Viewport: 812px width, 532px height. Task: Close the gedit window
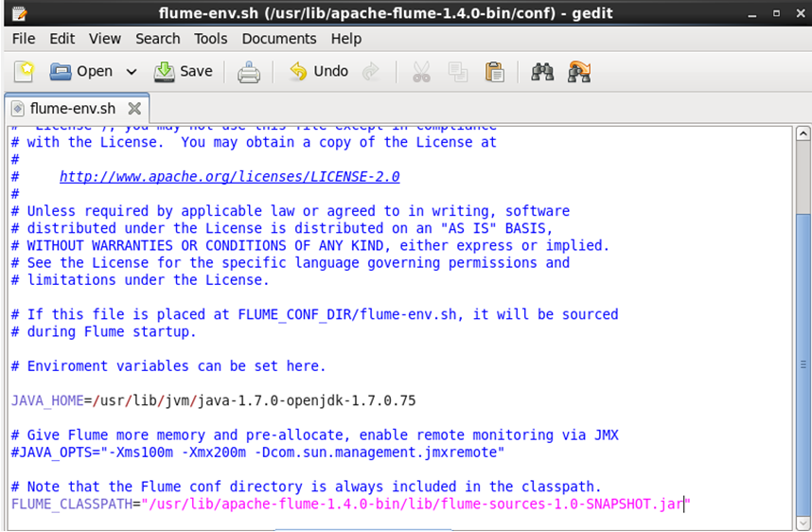[x=801, y=13]
